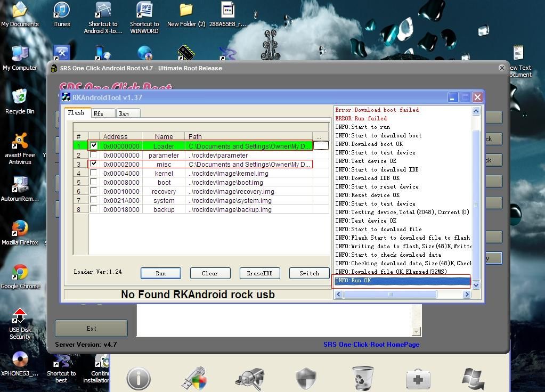
Task: Click the Switch button
Action: [309, 273]
